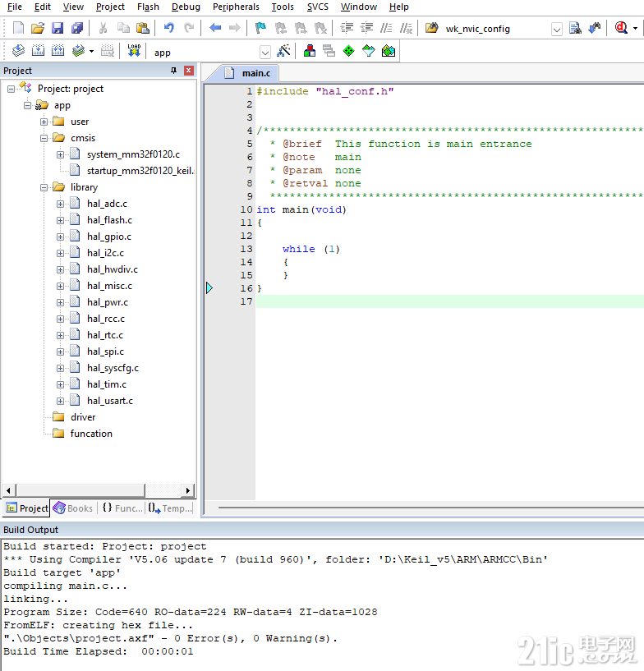Viewport: 644px width, 671px height.
Task: Indent the selected lines icon
Action: pyautogui.click(x=347, y=28)
